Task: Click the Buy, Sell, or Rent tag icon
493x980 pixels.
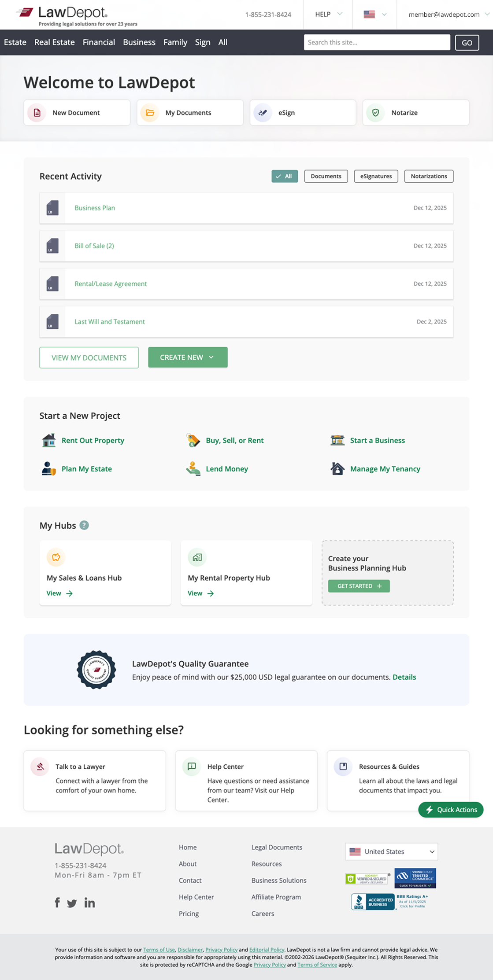Action: (x=193, y=440)
